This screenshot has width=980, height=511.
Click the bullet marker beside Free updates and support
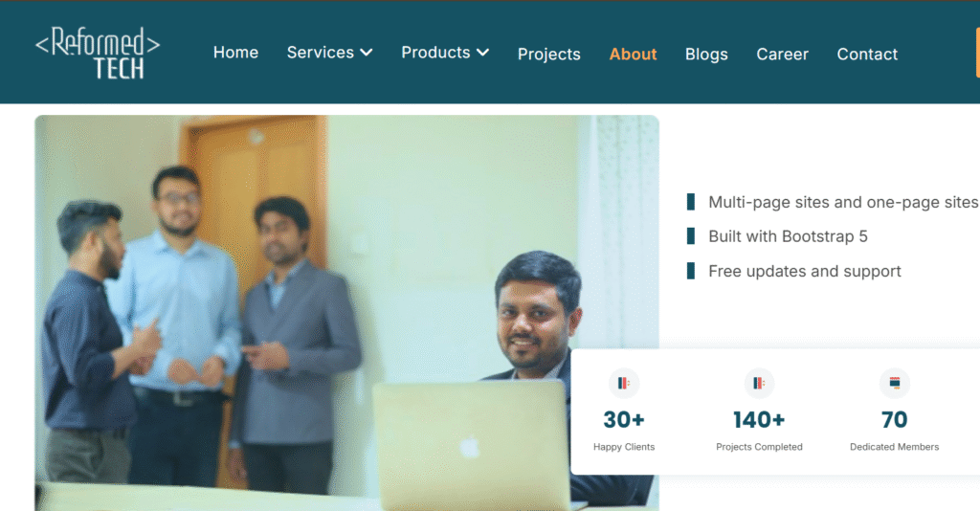click(691, 271)
